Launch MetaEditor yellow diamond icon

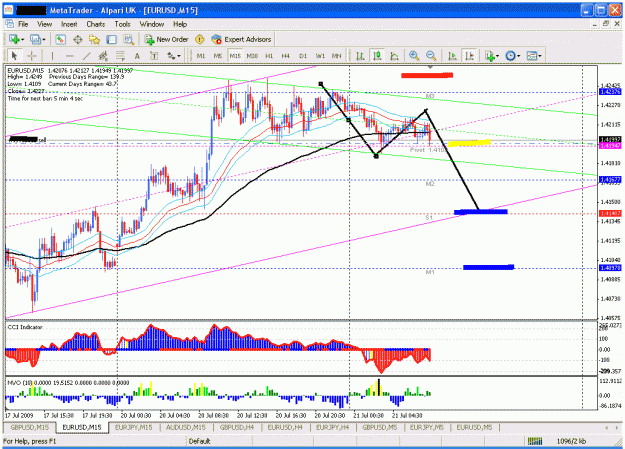point(199,39)
